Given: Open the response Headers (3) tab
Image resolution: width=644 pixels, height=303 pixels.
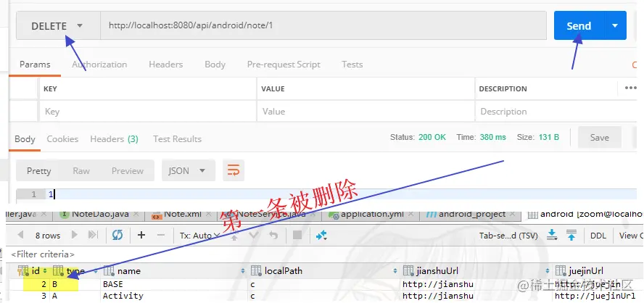Looking at the screenshot, I should (114, 138).
